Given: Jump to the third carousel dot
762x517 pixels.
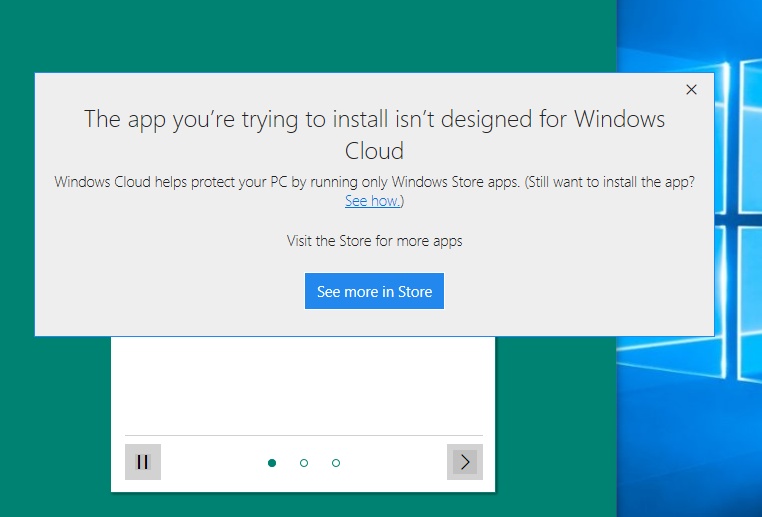Looking at the screenshot, I should [336, 463].
